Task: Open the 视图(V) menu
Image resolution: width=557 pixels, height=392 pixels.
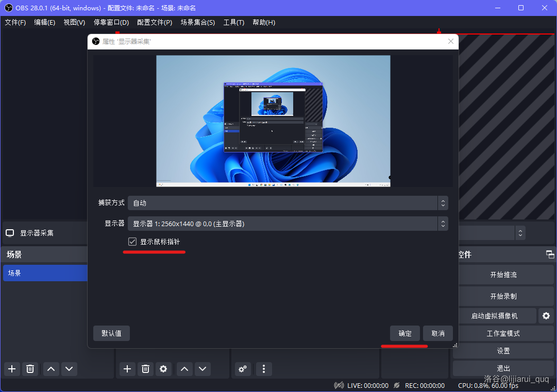Action: click(74, 22)
